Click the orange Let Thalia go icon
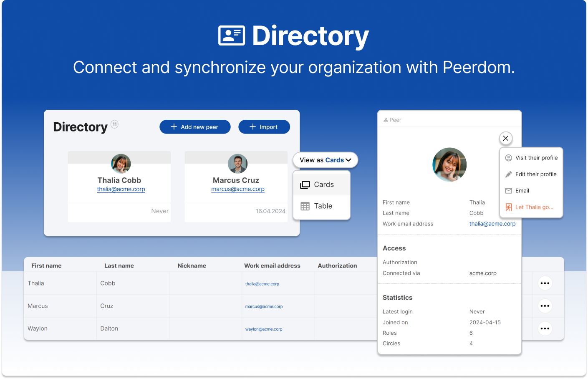588x379 pixels. click(x=508, y=207)
